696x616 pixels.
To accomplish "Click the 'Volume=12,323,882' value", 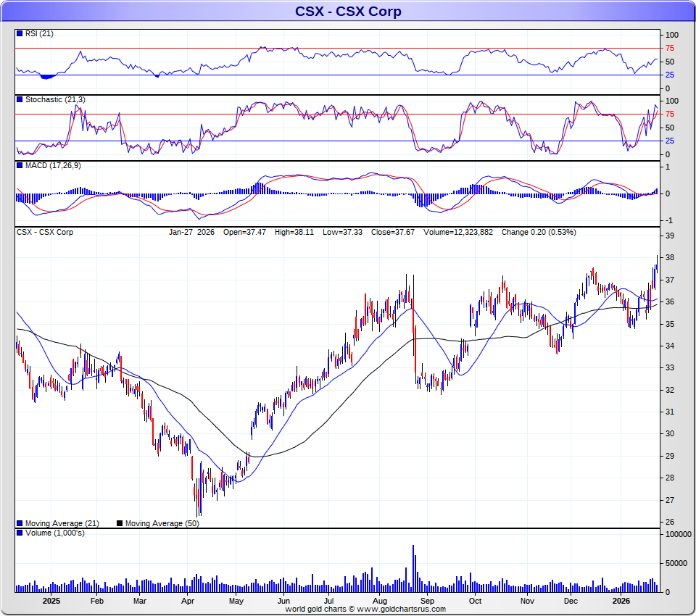I will click(458, 232).
